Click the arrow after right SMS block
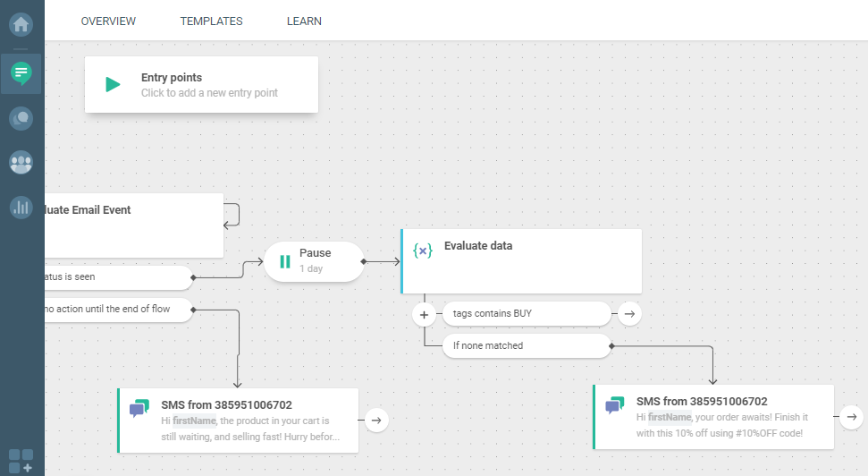Screen dimensions: 868x476 click(852, 416)
